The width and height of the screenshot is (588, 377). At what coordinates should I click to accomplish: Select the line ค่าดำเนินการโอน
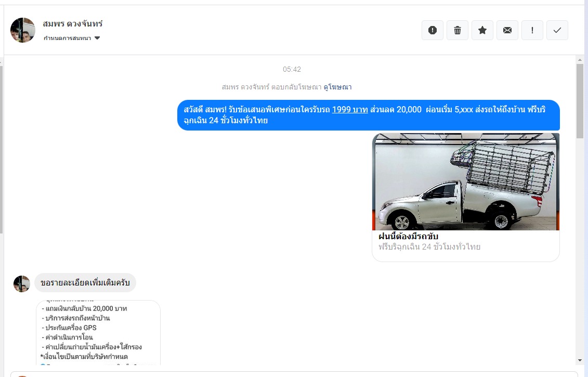(67, 337)
